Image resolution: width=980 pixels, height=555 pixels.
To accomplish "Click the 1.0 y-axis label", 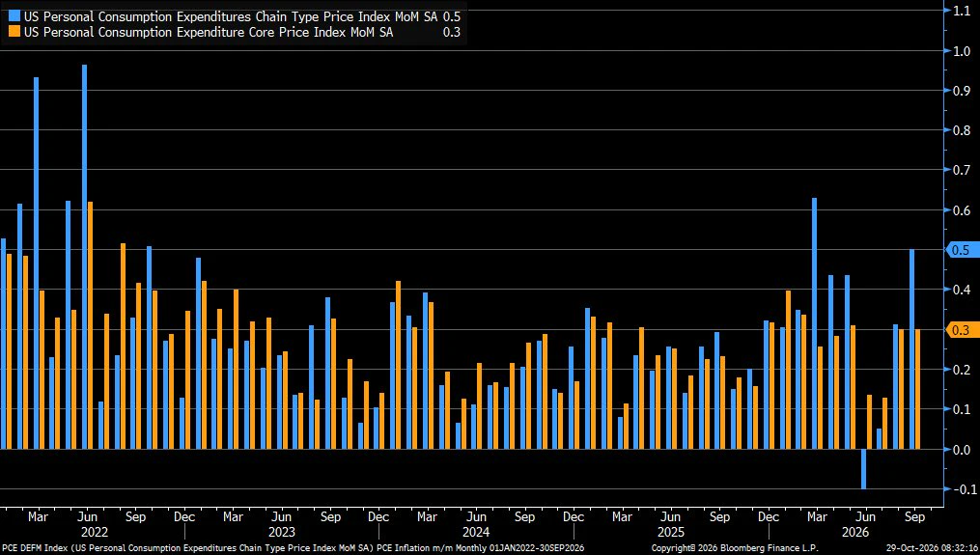I will [x=962, y=50].
